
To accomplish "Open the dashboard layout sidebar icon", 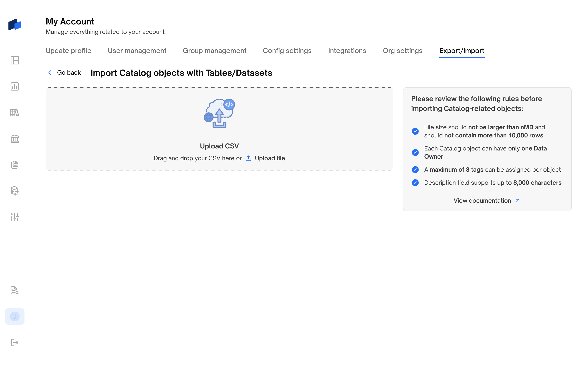I will point(14,60).
